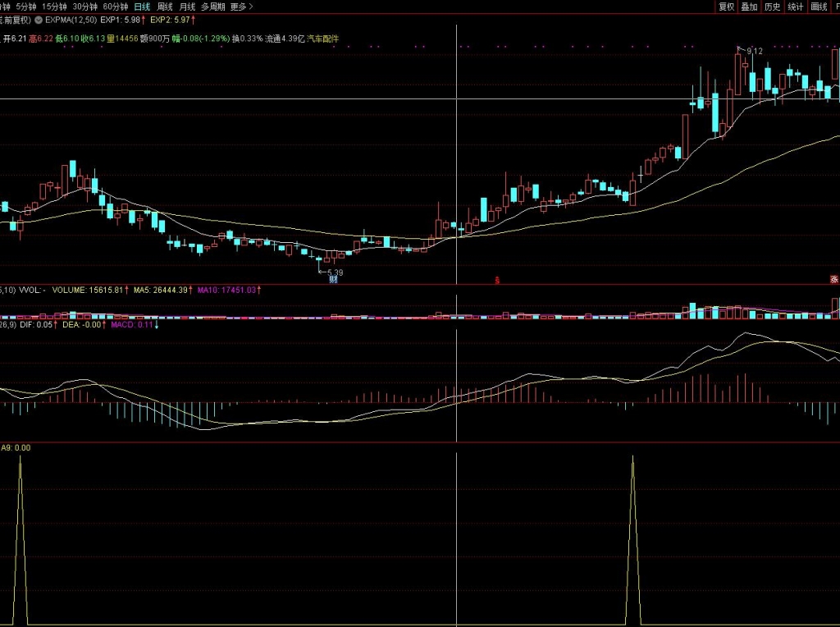This screenshot has height=627, width=840.
Task: Click the EXP2: 5.97 value
Action: pos(172,20)
